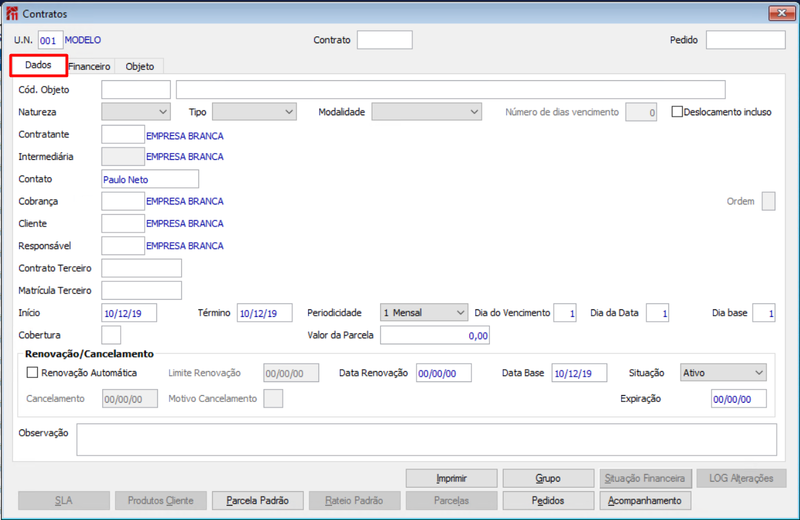800x520 pixels.
Task: Expand the Situação dropdown showing Ativo
Action: (x=723, y=373)
